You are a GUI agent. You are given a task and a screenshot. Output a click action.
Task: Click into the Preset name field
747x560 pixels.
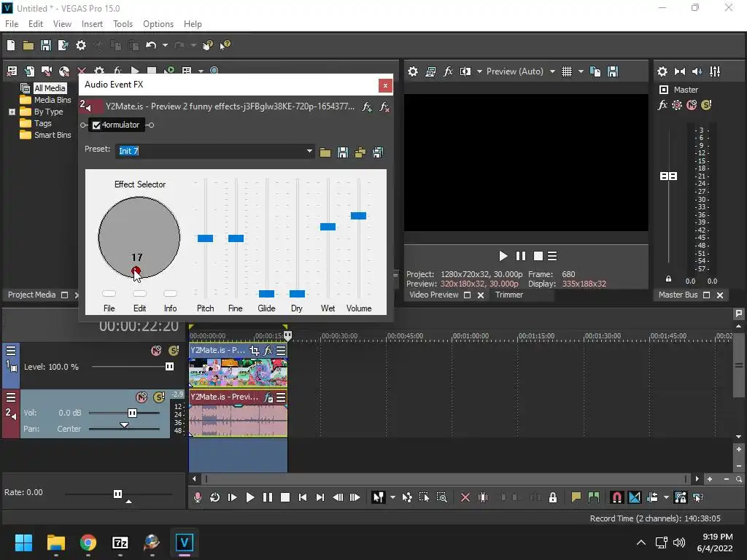211,152
